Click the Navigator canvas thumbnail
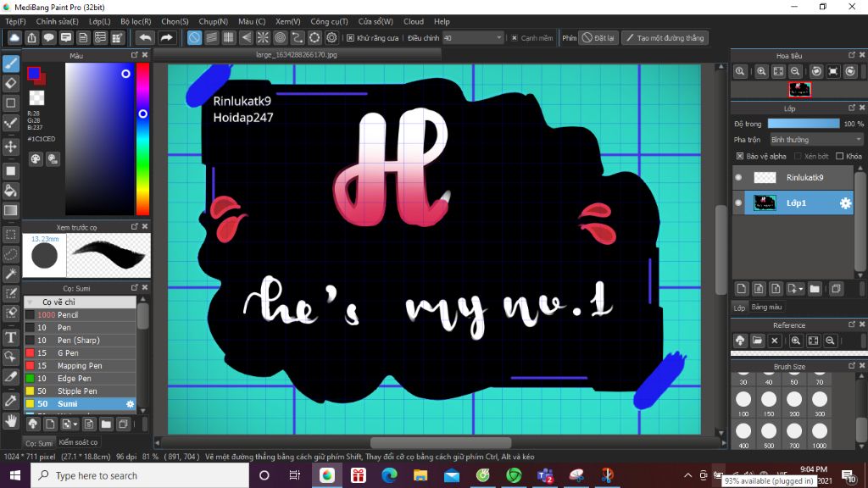Image resolution: width=868 pixels, height=488 pixels. (x=799, y=90)
